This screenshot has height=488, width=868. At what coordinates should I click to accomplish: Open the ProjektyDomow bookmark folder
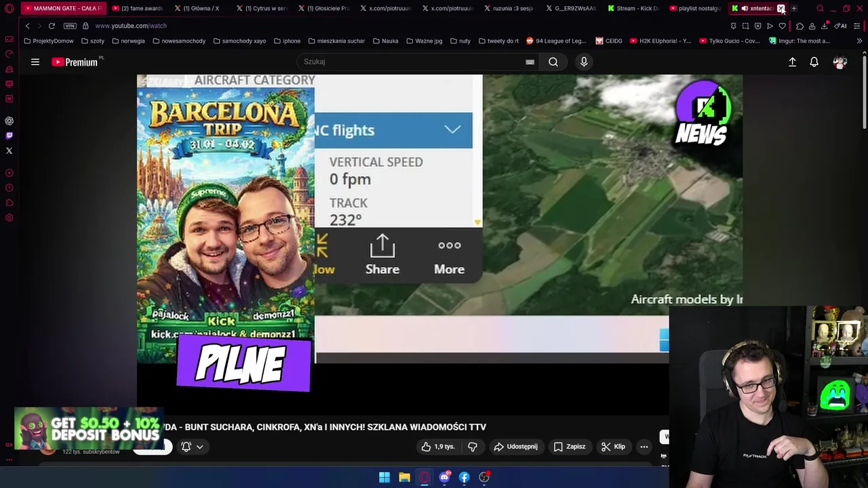[x=48, y=41]
